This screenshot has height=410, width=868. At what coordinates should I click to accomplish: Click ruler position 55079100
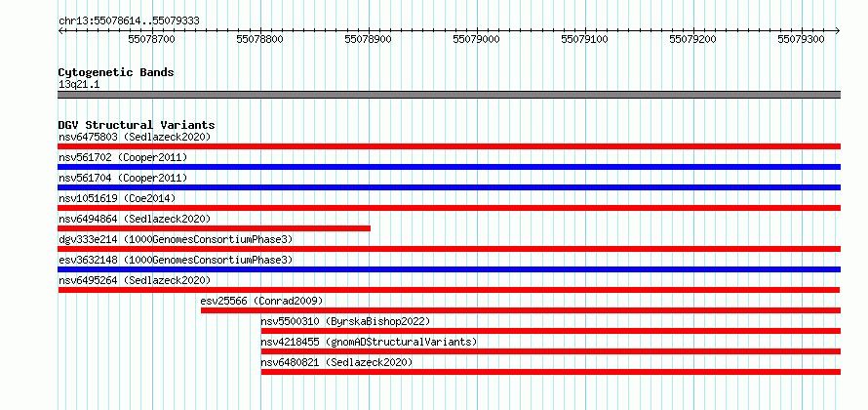(x=584, y=39)
